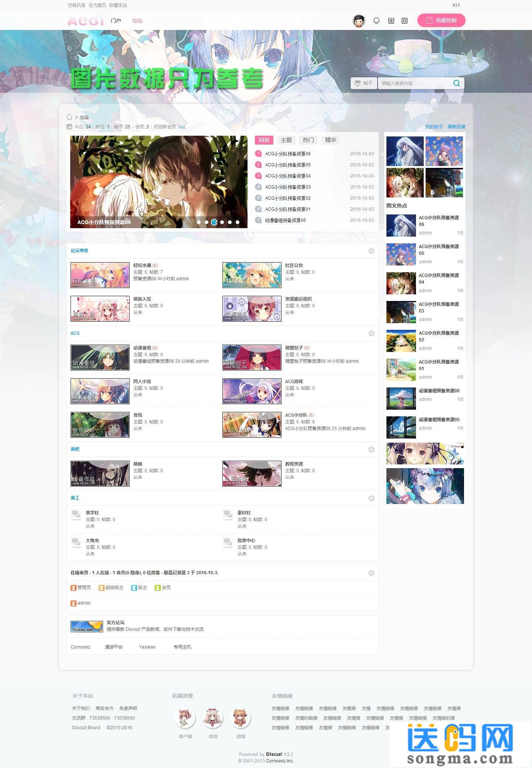Click 设为首页 in the top bar
This screenshot has height=768, width=532.
click(x=97, y=5)
